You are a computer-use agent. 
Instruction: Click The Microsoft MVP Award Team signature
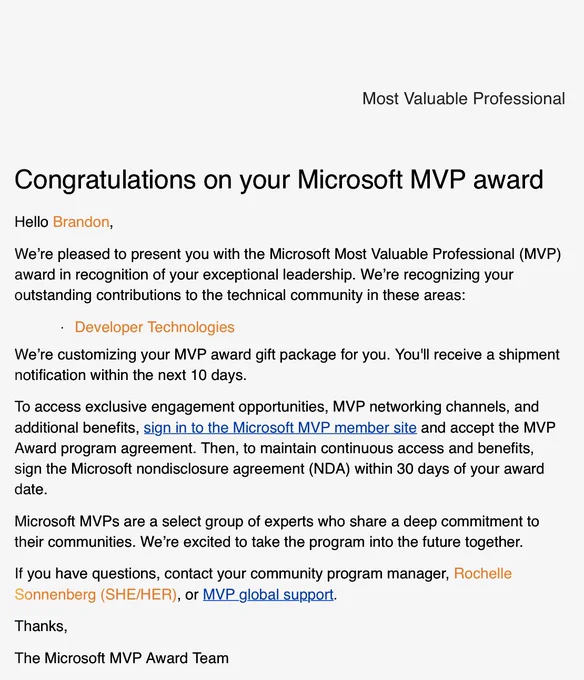(x=121, y=658)
